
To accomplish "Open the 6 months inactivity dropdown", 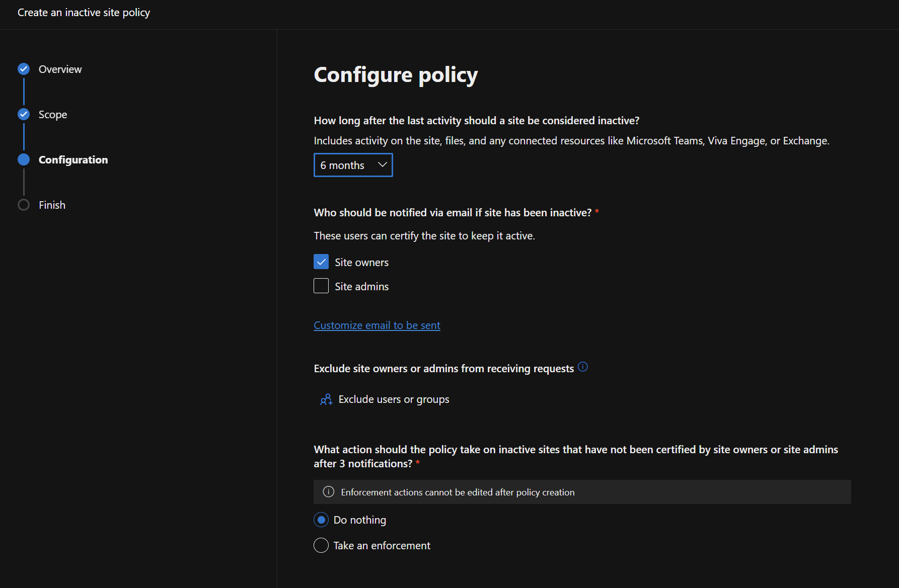I will pyautogui.click(x=353, y=165).
